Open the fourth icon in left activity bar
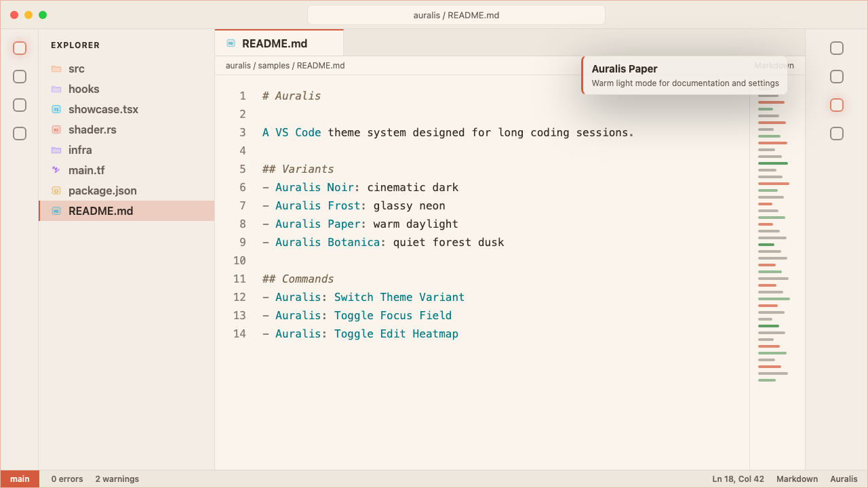 point(20,134)
